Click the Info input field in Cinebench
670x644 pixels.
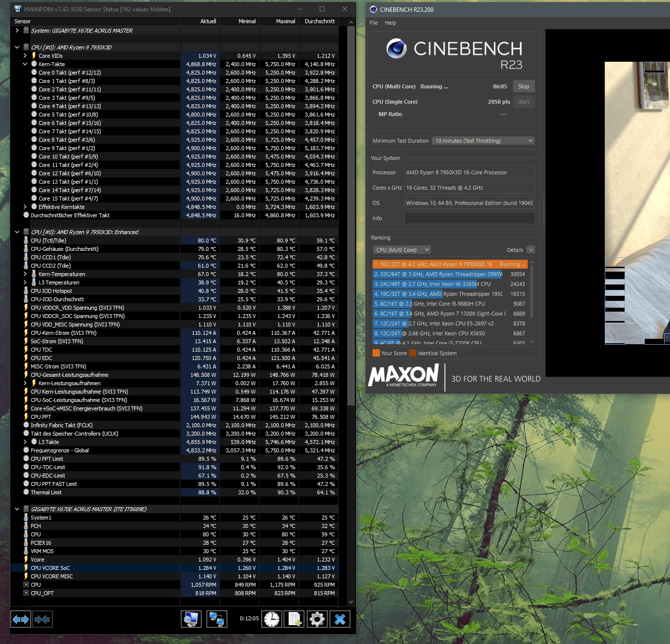tap(469, 218)
